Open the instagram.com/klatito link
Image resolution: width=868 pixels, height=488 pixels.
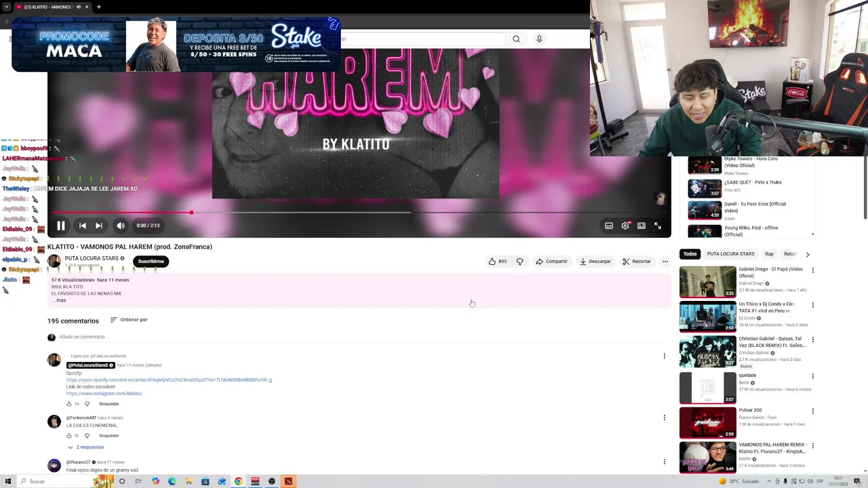tap(104, 394)
